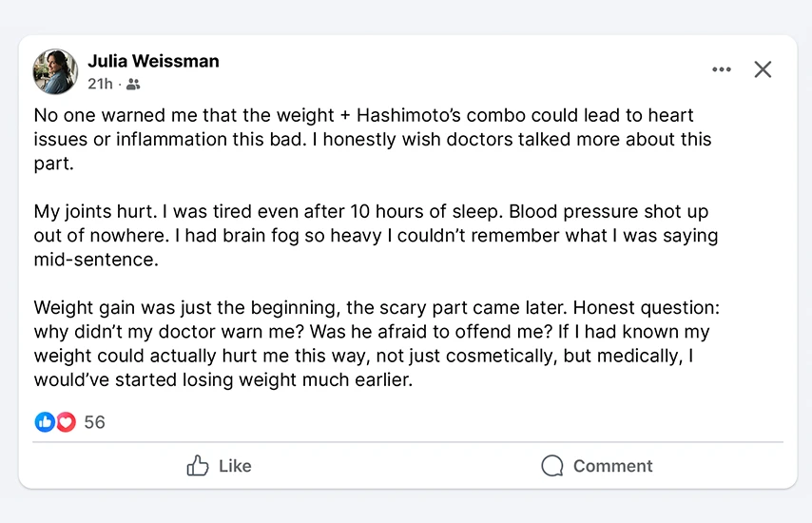Image resolution: width=812 pixels, height=523 pixels.
Task: Click the red heart reaction icon
Action: pos(66,422)
